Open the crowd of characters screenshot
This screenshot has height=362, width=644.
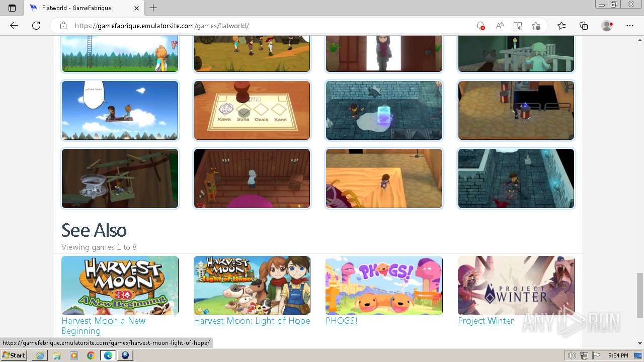[x=252, y=53]
